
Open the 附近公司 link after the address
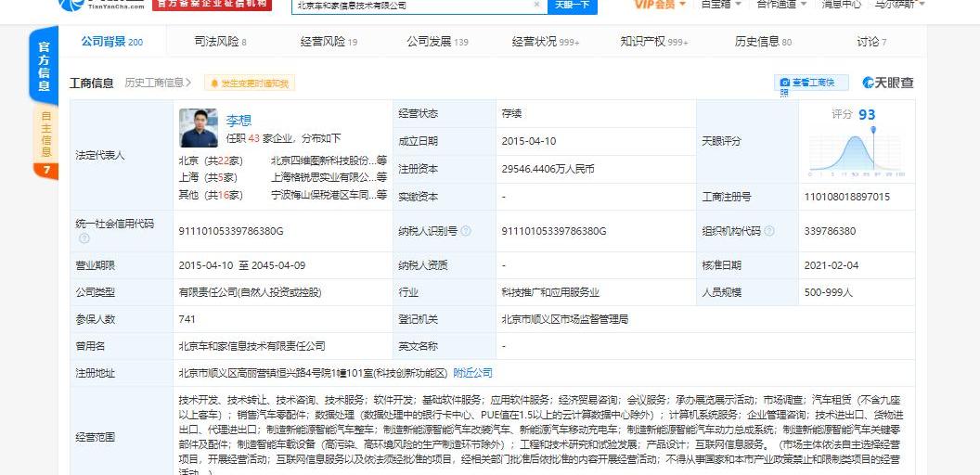(472, 373)
